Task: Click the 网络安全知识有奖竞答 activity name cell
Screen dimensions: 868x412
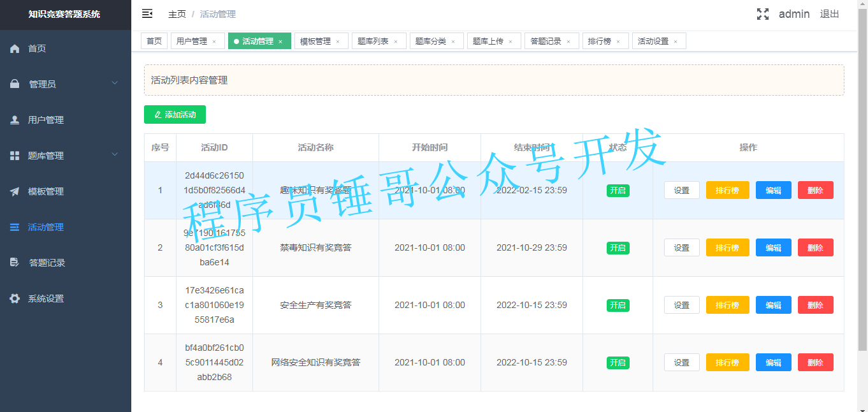Action: click(315, 362)
